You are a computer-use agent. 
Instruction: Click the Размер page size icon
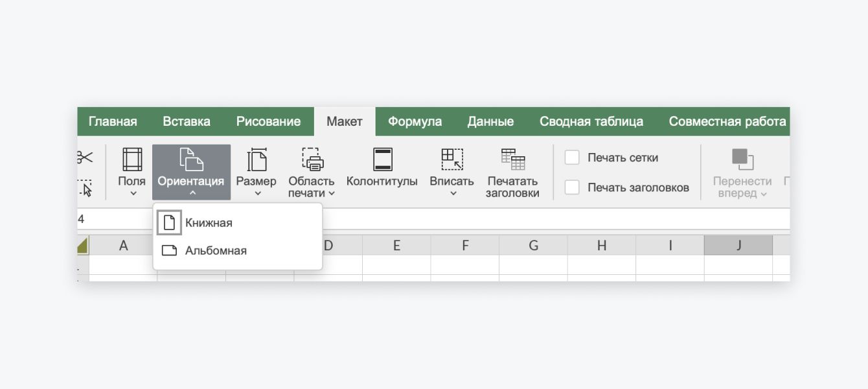point(257,159)
